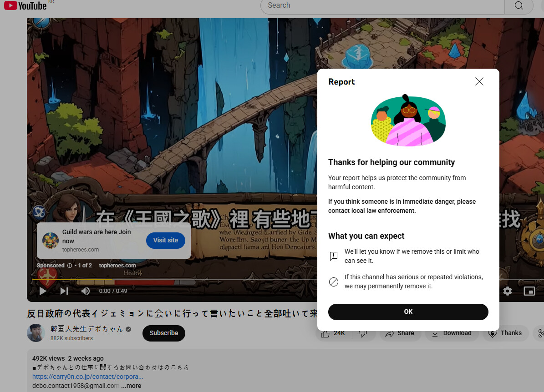
Task: Confirm the report with OK button
Action: pyautogui.click(x=408, y=312)
